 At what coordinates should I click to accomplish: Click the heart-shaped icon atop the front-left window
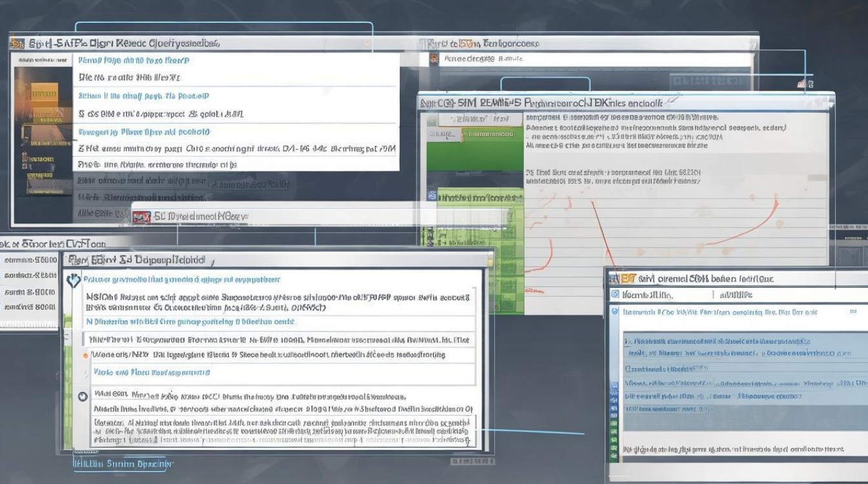click(74, 281)
